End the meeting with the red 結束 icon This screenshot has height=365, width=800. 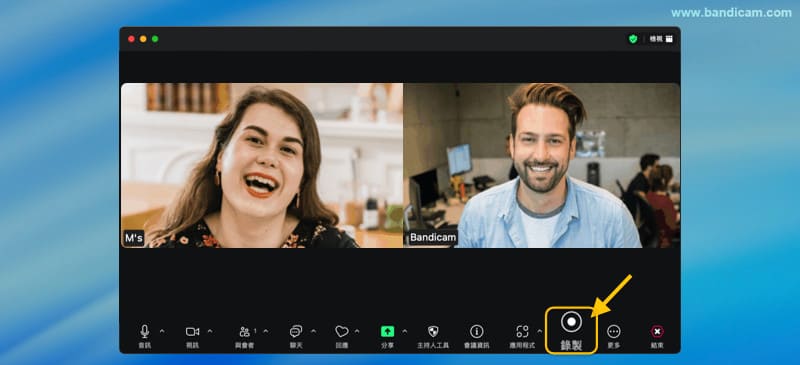pyautogui.click(x=657, y=332)
